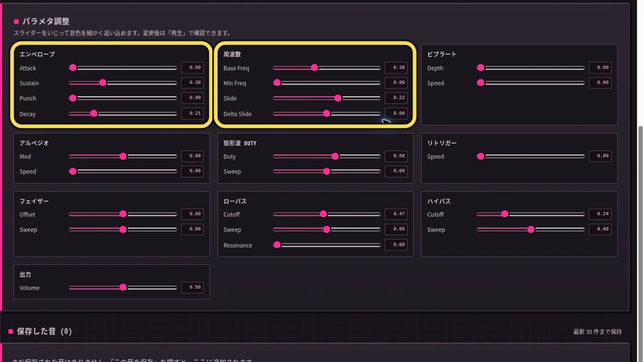The image size is (644, 362).
Task: Click the Duty value field showing 0.58
Action: coord(396,156)
